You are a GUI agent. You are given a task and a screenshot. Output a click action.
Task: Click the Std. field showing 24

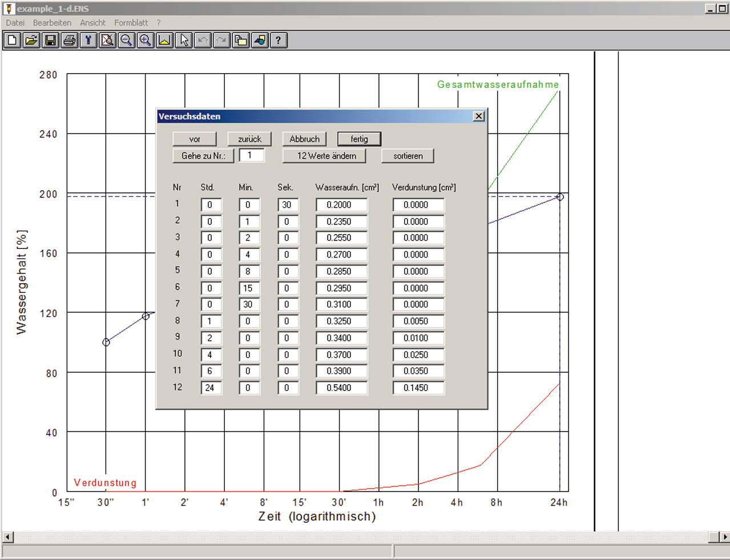click(x=211, y=388)
